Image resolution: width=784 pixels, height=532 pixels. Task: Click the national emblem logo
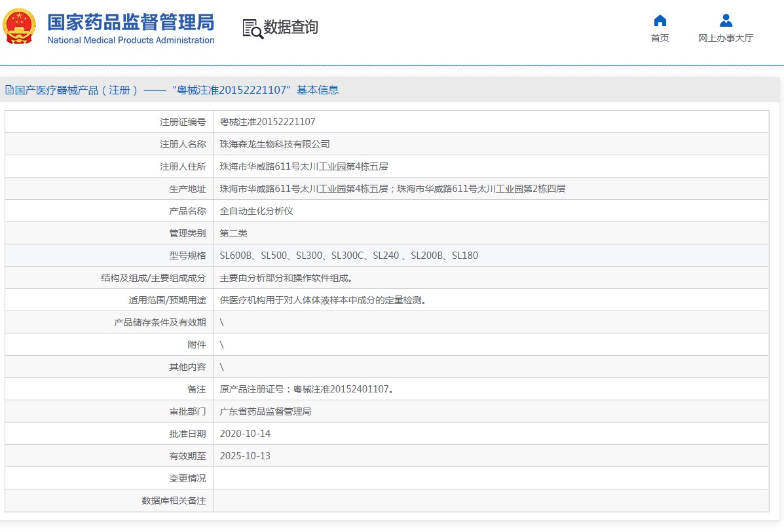click(x=19, y=26)
